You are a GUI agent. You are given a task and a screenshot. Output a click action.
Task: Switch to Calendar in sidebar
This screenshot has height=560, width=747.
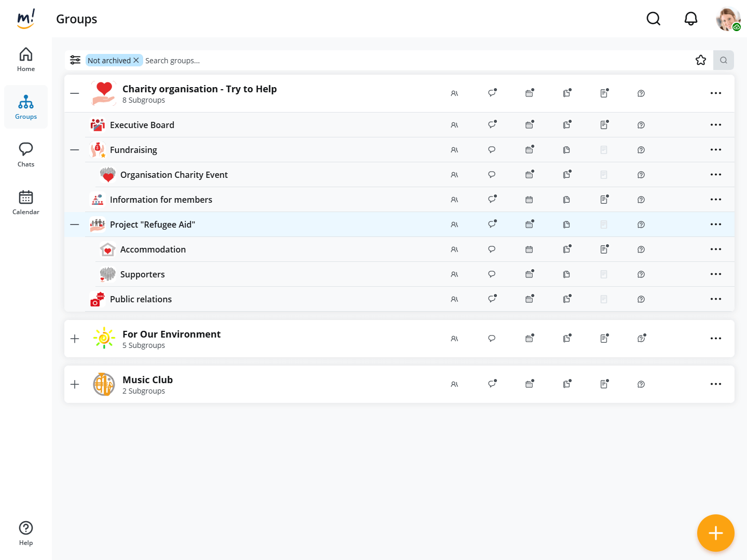tap(26, 202)
